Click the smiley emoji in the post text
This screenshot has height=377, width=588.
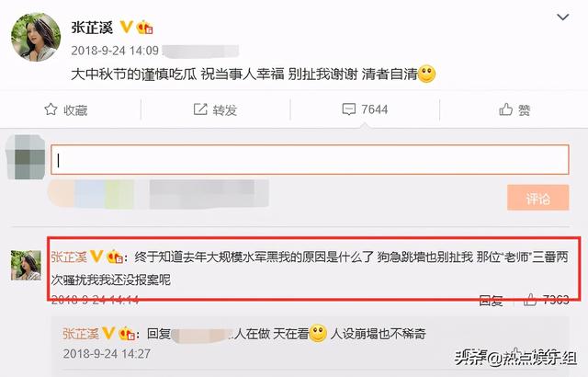click(426, 74)
